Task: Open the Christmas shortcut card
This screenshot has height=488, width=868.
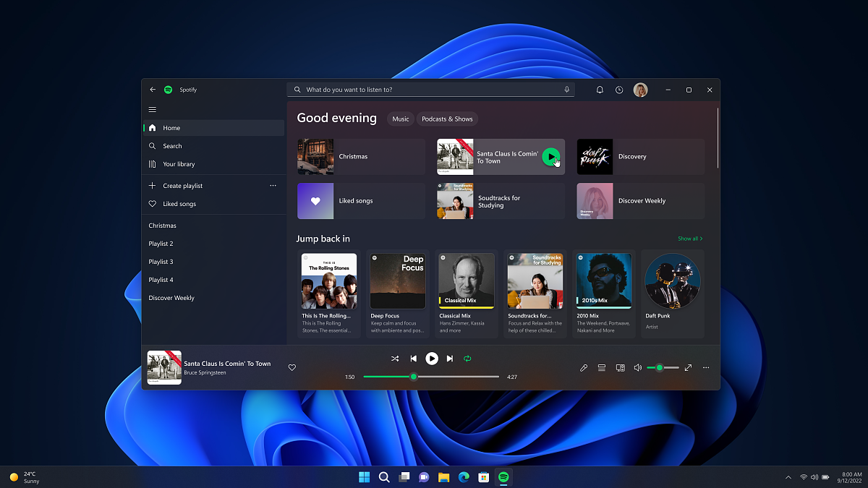Action: [x=361, y=156]
